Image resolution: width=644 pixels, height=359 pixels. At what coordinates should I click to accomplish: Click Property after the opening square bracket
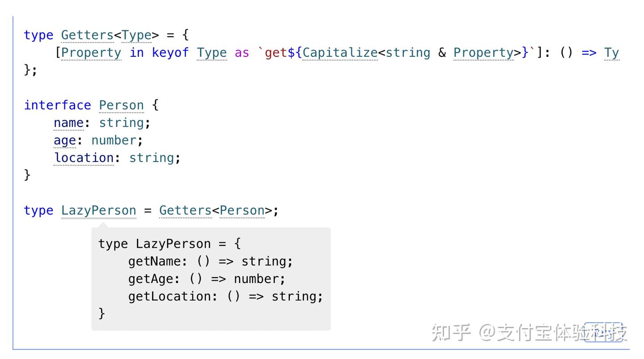[91, 53]
